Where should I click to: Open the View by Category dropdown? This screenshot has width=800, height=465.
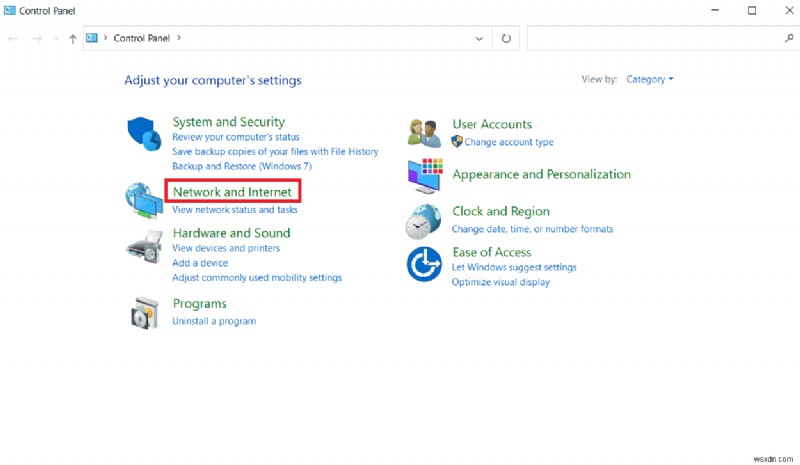click(x=650, y=79)
